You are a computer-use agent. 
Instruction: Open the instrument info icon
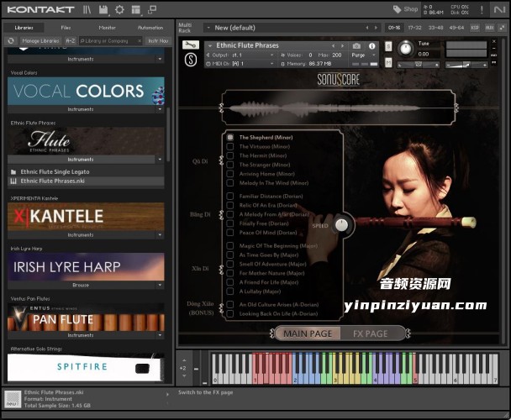(x=371, y=45)
